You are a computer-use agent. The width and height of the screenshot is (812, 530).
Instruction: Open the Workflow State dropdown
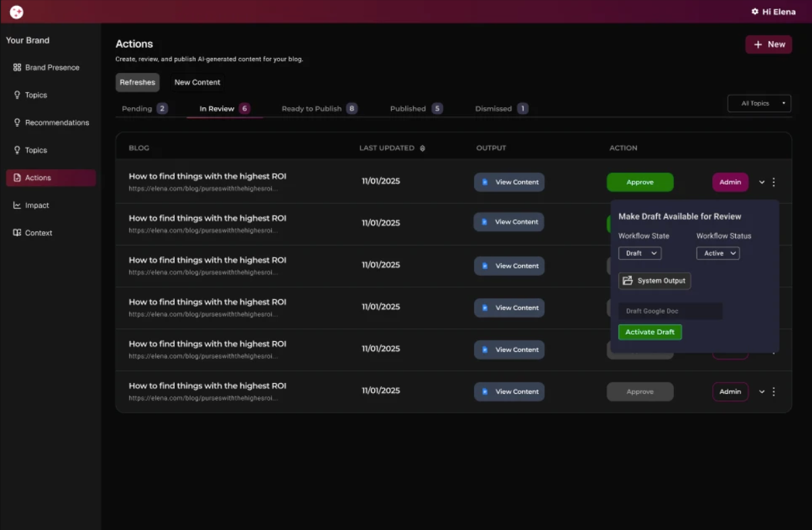coord(639,254)
